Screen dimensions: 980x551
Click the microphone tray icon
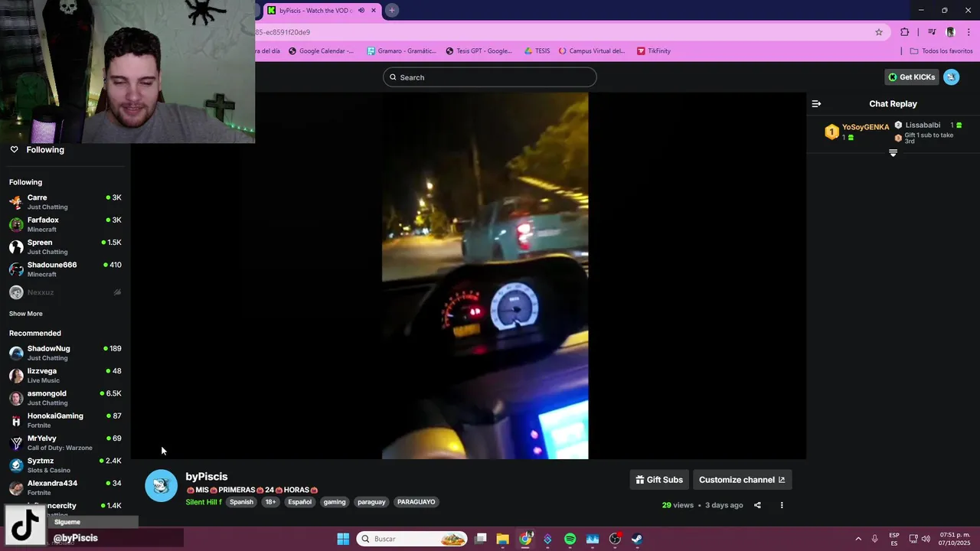[x=875, y=539]
